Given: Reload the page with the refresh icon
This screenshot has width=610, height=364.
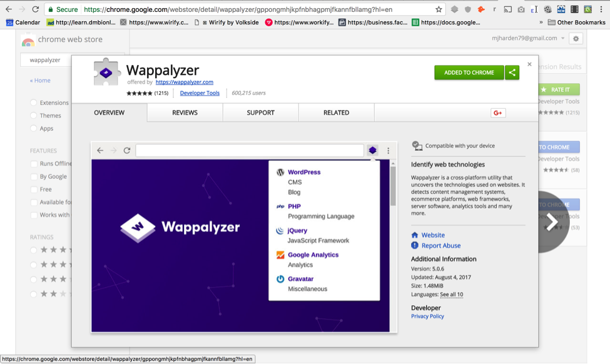Looking at the screenshot, I should [36, 9].
